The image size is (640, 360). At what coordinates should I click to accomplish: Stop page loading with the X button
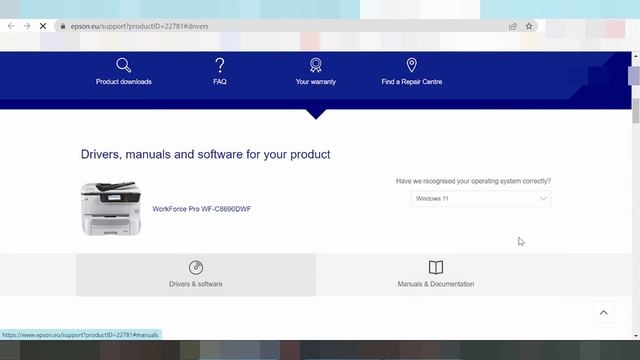pyautogui.click(x=43, y=26)
